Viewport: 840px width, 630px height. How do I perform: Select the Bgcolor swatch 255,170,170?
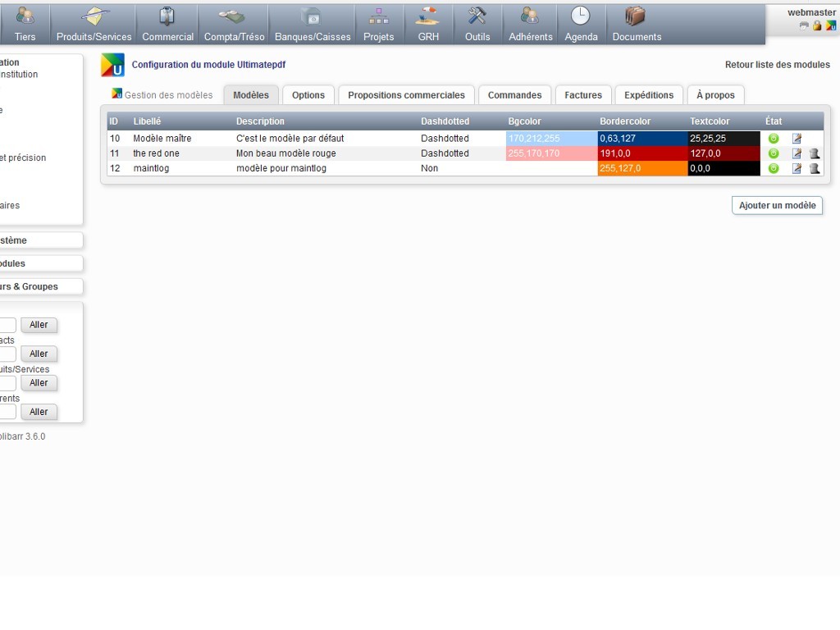pos(551,153)
